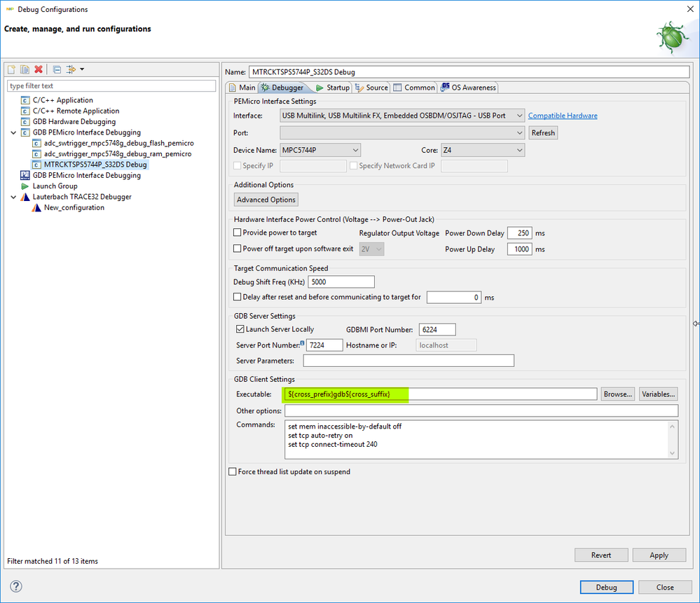
Task: Click the Lauterbach TRACE32 Debugger icon
Action: pyautogui.click(x=25, y=196)
